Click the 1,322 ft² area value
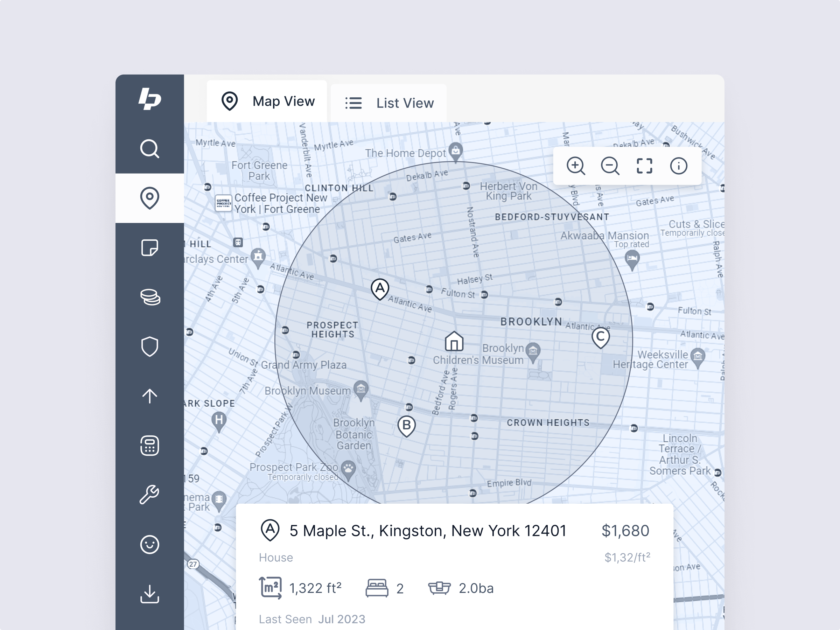Image resolution: width=840 pixels, height=630 pixels. pyautogui.click(x=315, y=588)
